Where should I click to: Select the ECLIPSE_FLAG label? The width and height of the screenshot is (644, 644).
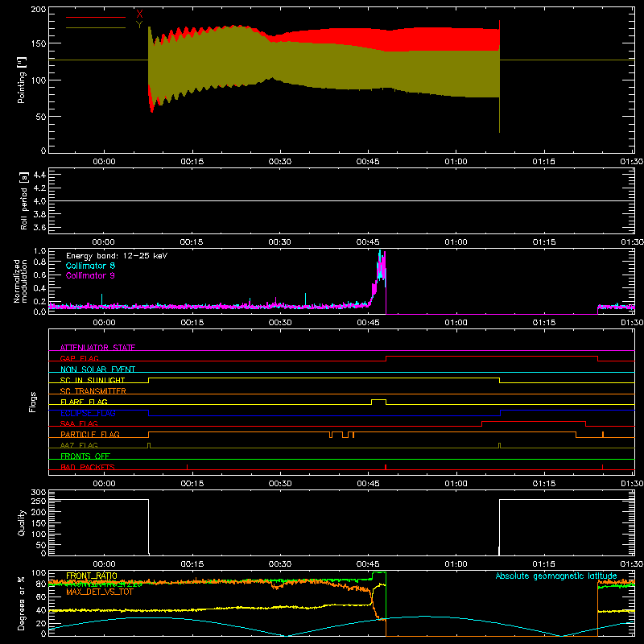click(88, 413)
